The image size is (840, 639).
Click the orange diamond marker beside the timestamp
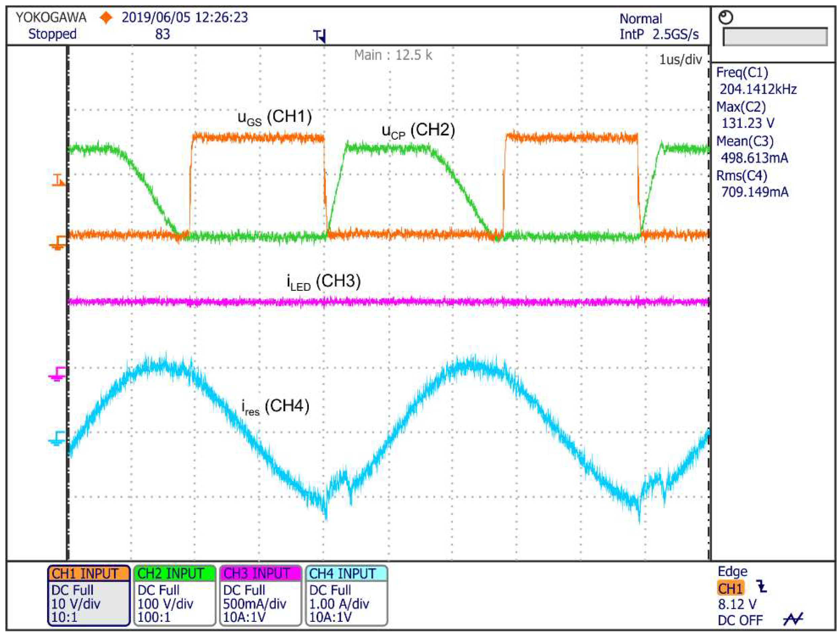pyautogui.click(x=107, y=16)
